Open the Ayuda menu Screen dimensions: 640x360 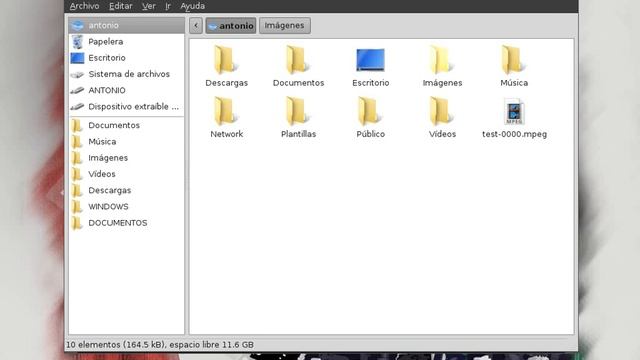pos(193,6)
